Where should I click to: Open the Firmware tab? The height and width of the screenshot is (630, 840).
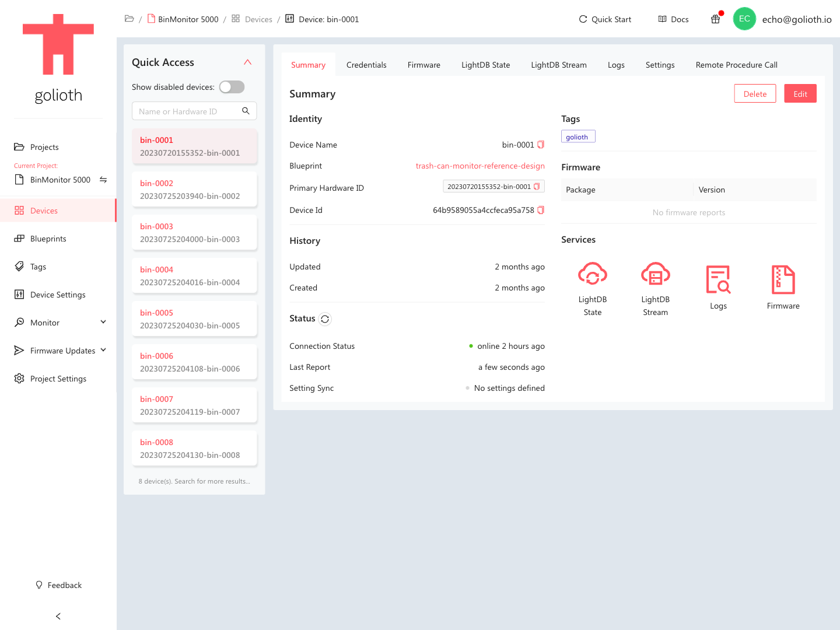click(x=424, y=65)
